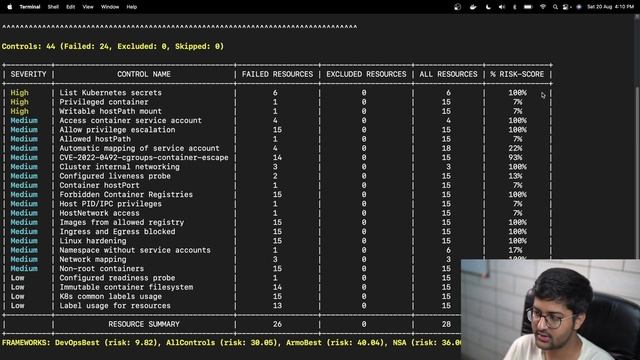Click the round icon left of Docker
Viewport: 640px width, 360px height.
click(458, 7)
